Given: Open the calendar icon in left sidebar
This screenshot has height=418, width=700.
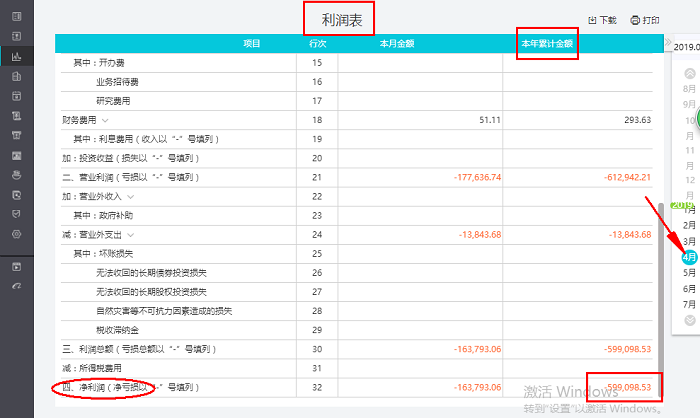Looking at the screenshot, I should tap(17, 96).
